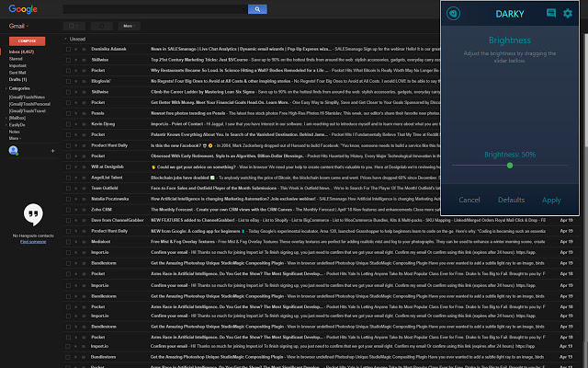Viewport: 588px width, 368px height.
Task: Tick the Medialoot email checkbox
Action: pos(68,242)
